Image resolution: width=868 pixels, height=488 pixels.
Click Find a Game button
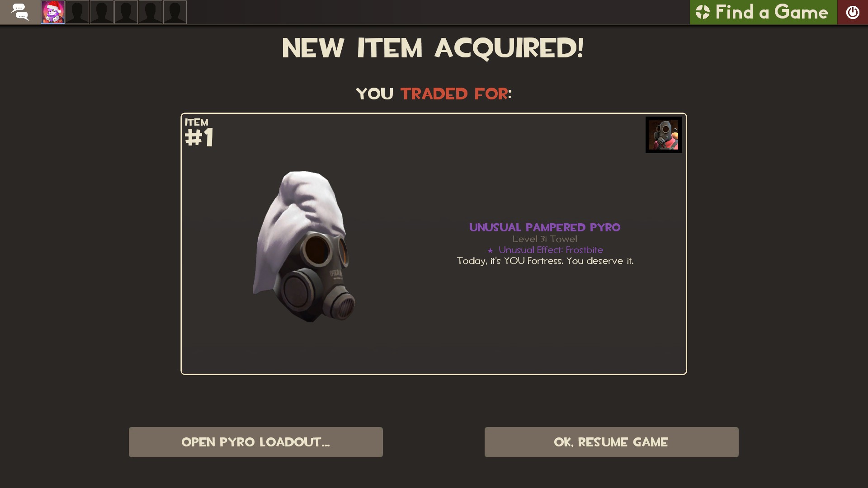point(763,12)
